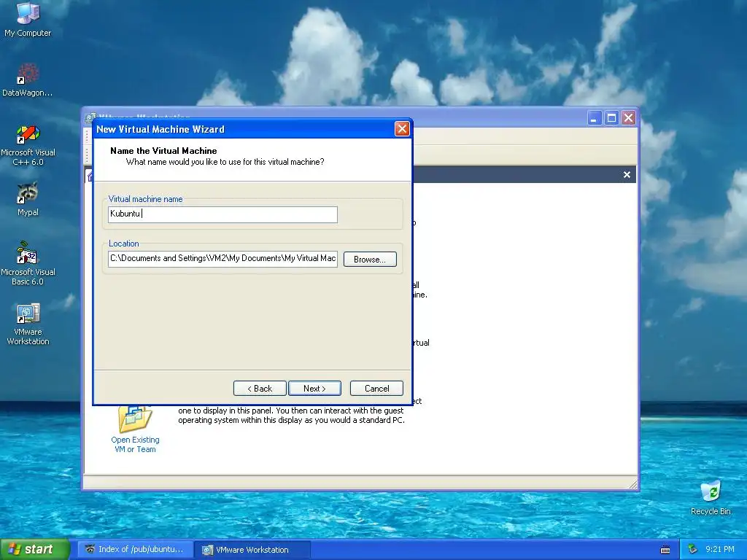Close the New Virtual Machine Wizard dialog

[402, 128]
